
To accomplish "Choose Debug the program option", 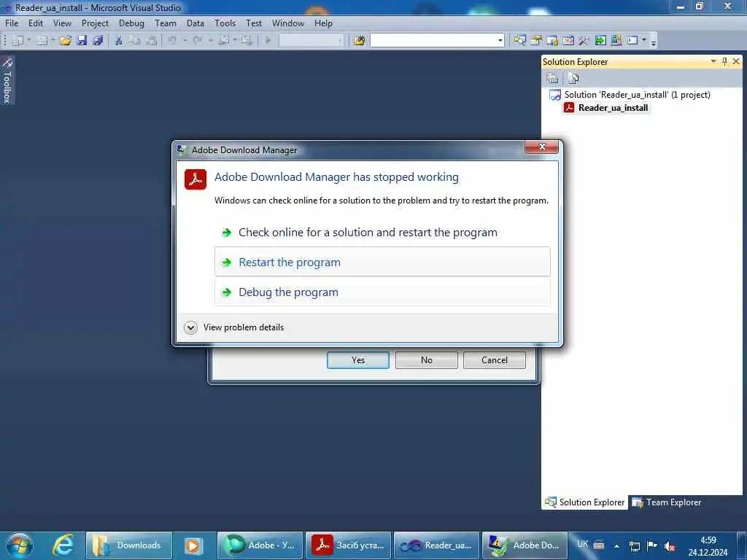I will (382, 292).
